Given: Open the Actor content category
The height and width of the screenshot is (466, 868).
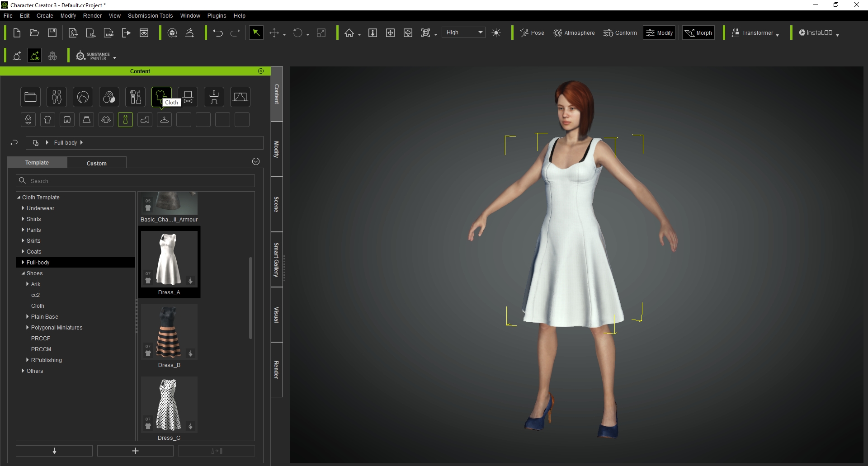Looking at the screenshot, I should (x=57, y=97).
